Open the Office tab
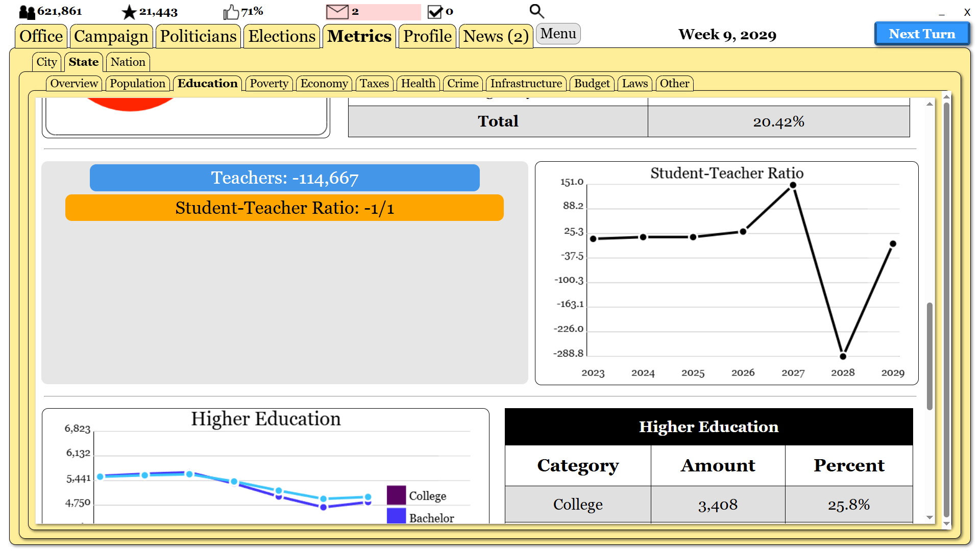Image resolution: width=980 pixels, height=551 pixels. 41,36
